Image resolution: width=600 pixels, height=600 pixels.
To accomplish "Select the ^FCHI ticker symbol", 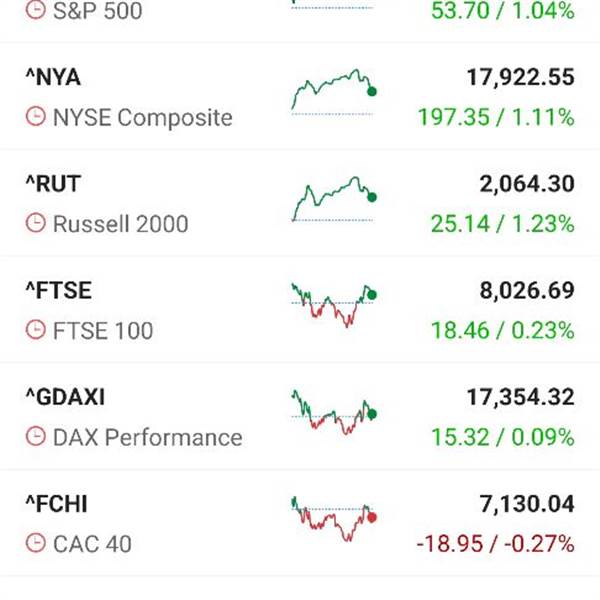I will coord(57,504).
